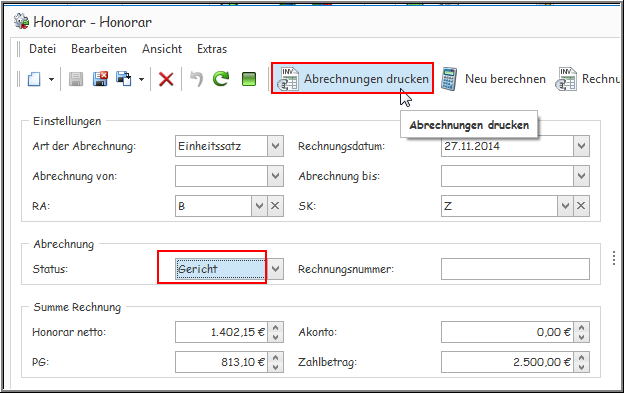Decrease Zahlbetrag with down stepper
624x393 pixels.
pos(581,367)
